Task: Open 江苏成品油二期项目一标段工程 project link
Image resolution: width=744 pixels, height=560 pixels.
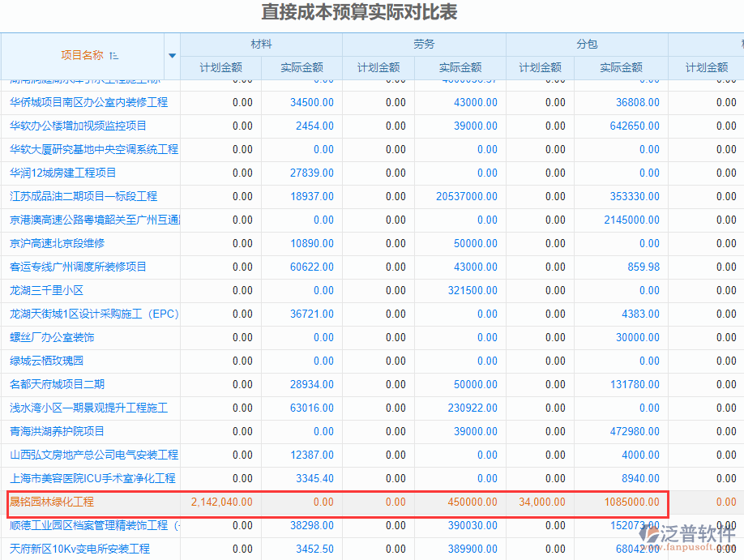Action: [x=83, y=196]
